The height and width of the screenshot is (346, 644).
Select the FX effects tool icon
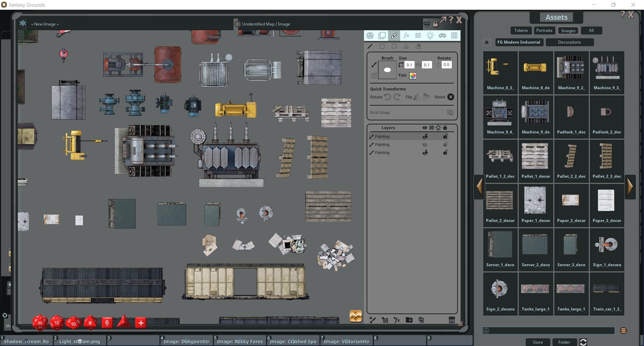406,36
